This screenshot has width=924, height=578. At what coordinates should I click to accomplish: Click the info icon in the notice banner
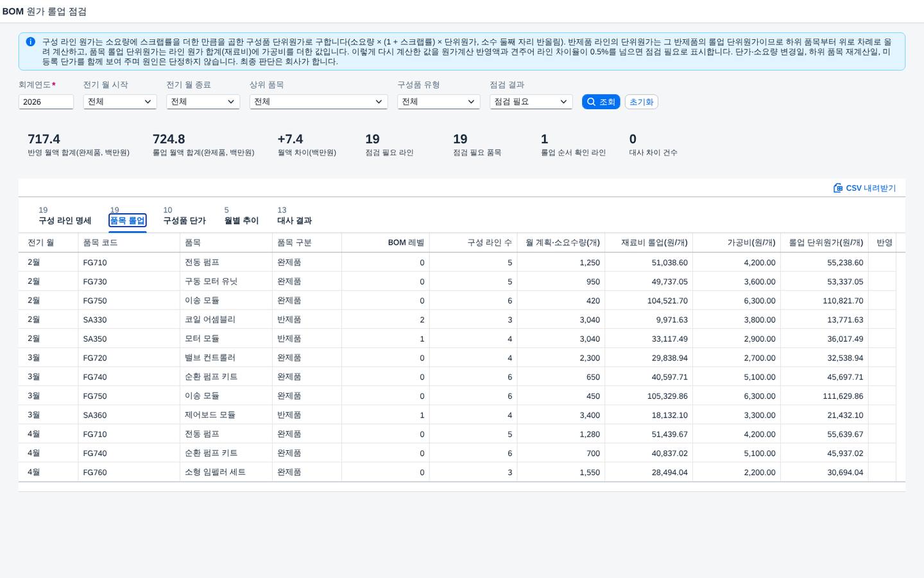(x=30, y=42)
